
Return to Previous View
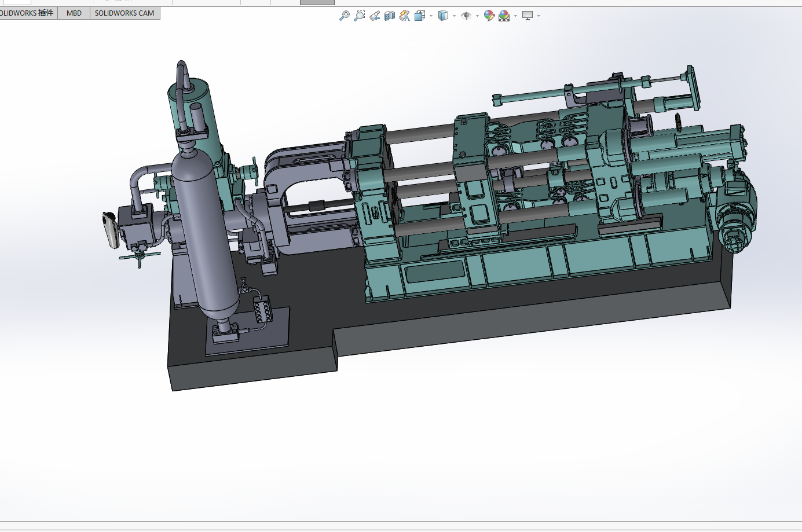(x=375, y=16)
